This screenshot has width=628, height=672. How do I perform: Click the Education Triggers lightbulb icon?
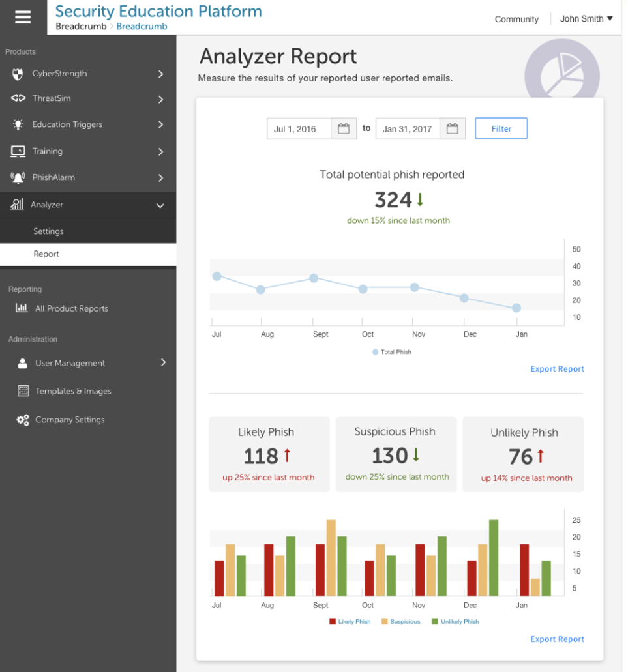(x=18, y=124)
